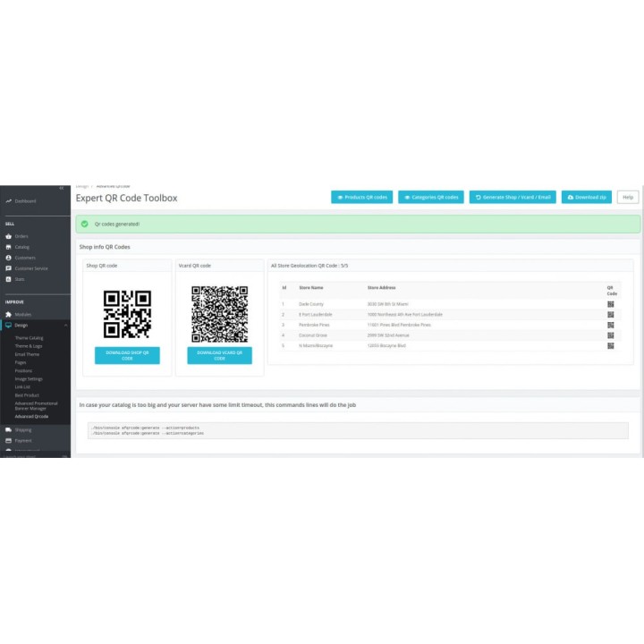Click the E Fort Lauderdale store name
The width and height of the screenshot is (644, 644).
click(x=316, y=315)
